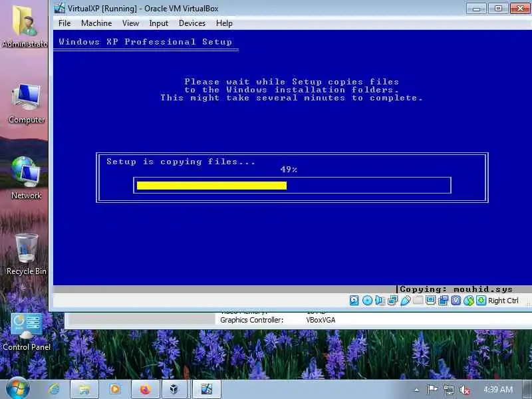Click the 4:39 AM taskbar clock
532x399 pixels.
pos(498,390)
